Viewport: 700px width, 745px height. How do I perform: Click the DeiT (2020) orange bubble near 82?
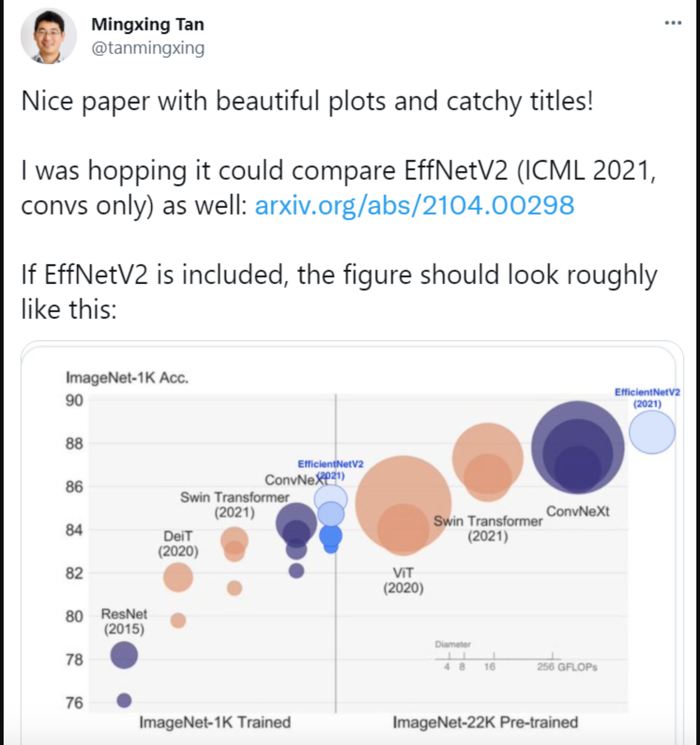click(178, 577)
